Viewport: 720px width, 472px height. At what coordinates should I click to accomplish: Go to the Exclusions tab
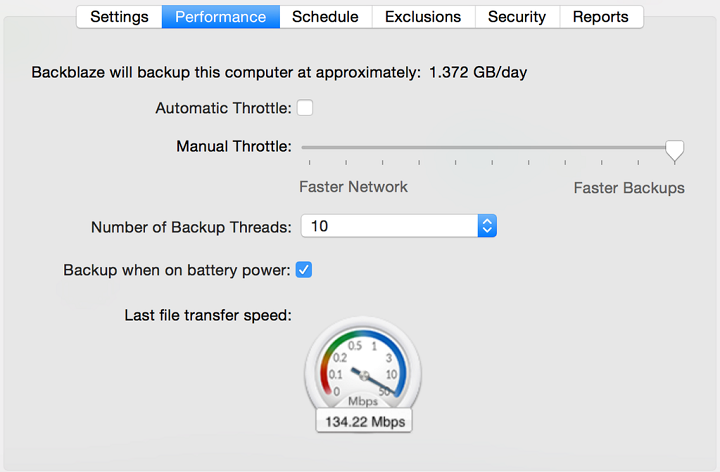click(x=423, y=17)
